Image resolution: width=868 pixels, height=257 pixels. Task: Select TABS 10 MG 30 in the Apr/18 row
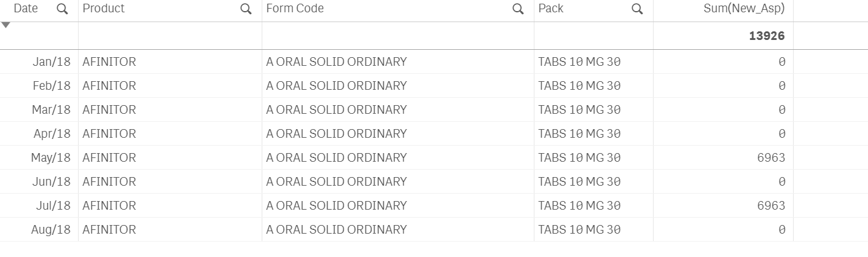click(x=579, y=133)
